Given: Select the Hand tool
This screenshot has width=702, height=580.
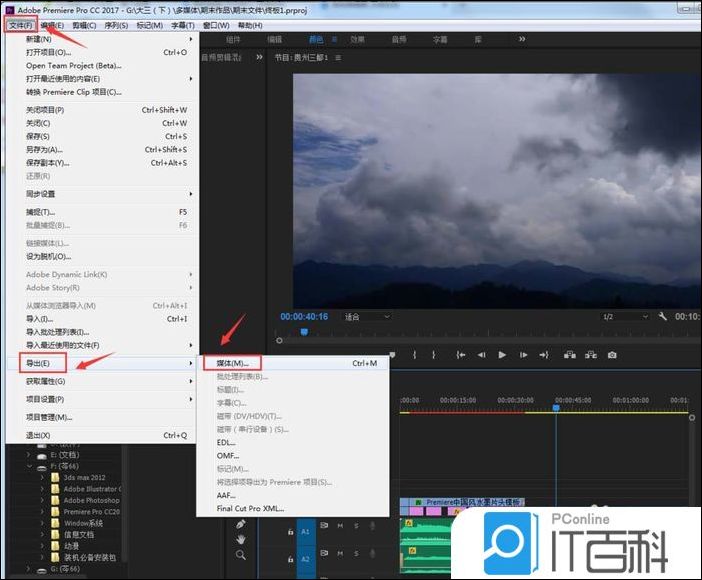Looking at the screenshot, I should click(241, 539).
